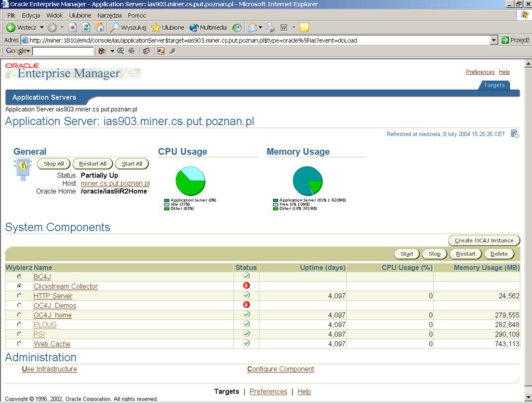Expand the Edit with Word dropdown arrow
This screenshot has width=532, height=403.
click(x=294, y=28)
